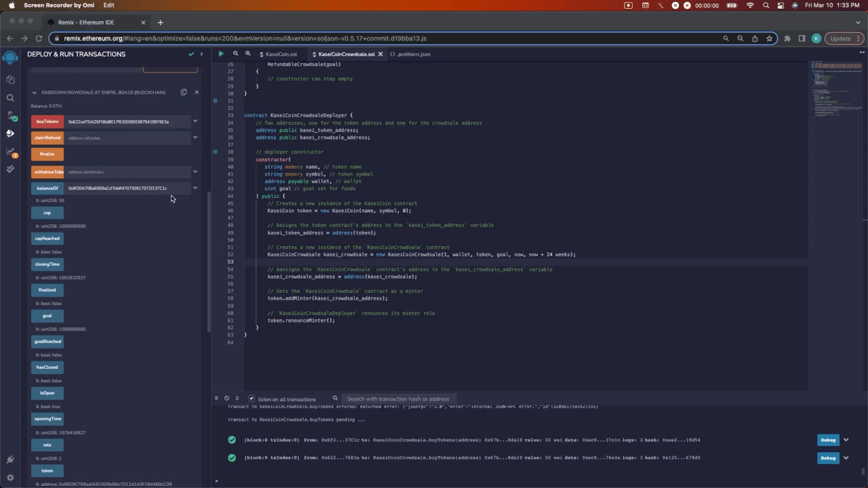
Task: Click the orange finalize button
Action: [47, 154]
